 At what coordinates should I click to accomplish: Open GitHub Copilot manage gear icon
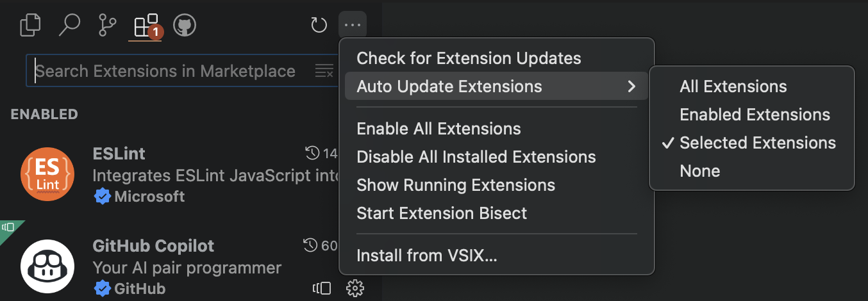(x=355, y=288)
